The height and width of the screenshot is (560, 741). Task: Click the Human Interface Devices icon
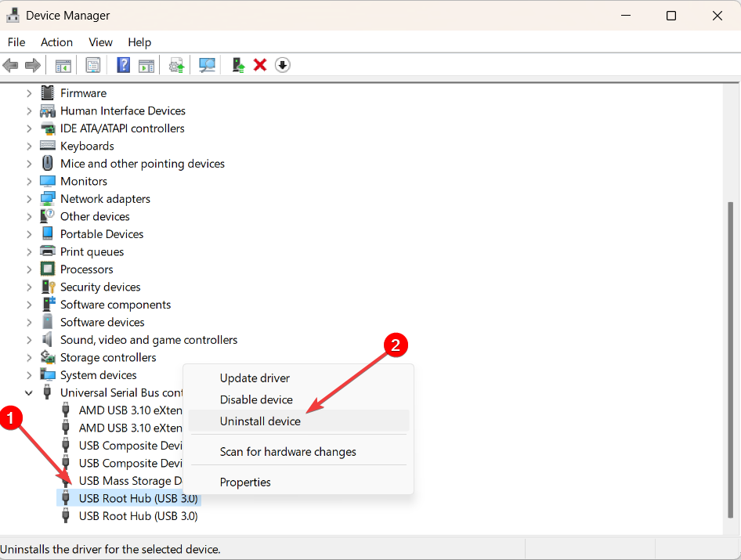[47, 110]
